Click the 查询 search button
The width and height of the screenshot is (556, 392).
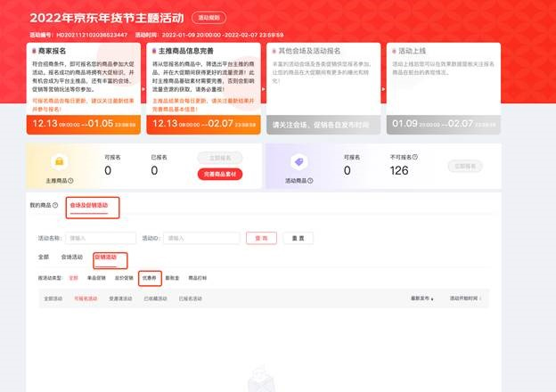click(261, 238)
